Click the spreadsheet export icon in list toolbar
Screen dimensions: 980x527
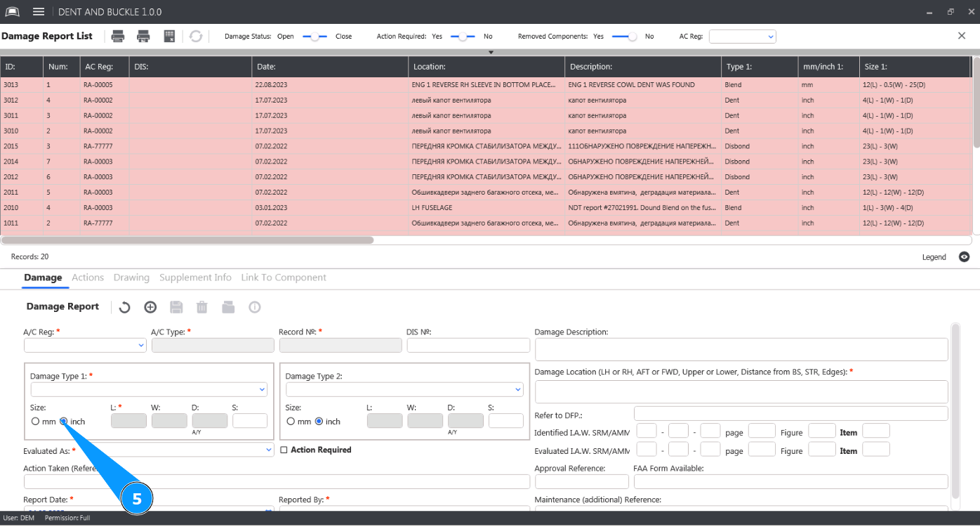(169, 37)
